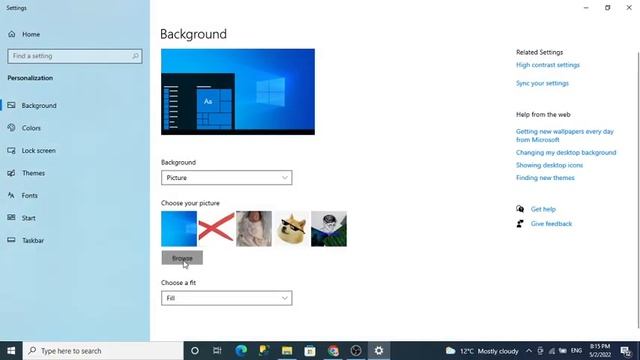Open Start settings page
The height and width of the screenshot is (360, 640).
[x=29, y=218]
